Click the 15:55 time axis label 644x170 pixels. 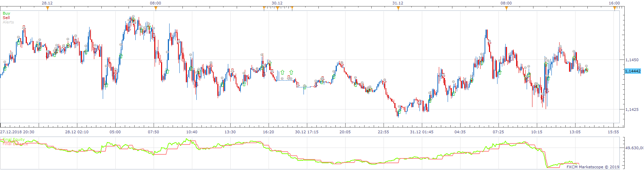tap(613, 132)
